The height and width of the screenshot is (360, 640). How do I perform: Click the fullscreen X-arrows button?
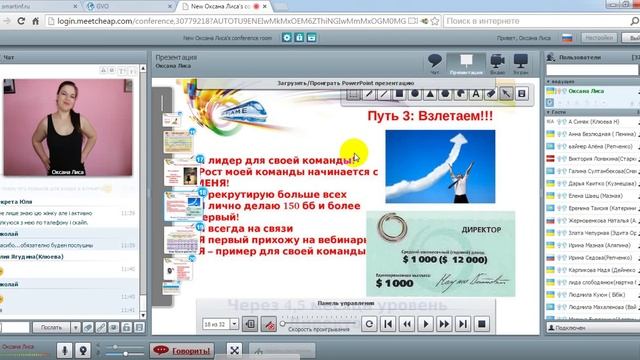pos(234,350)
